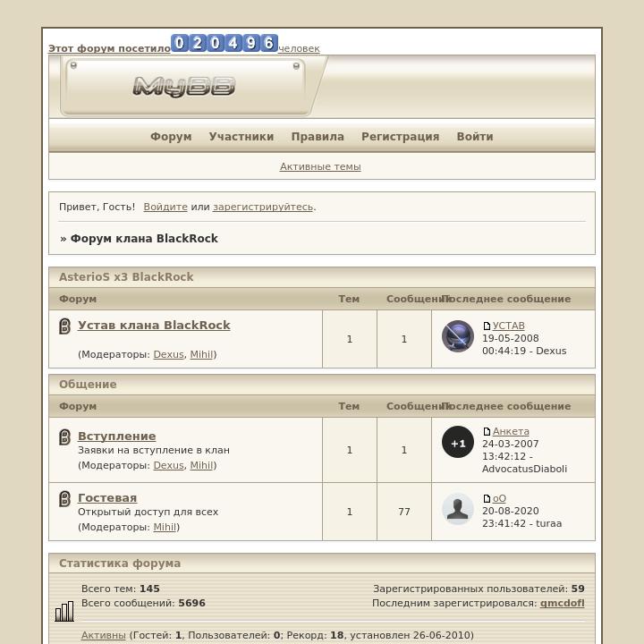Click the Общение category header
Screen dimensions: 644x644
322,385
